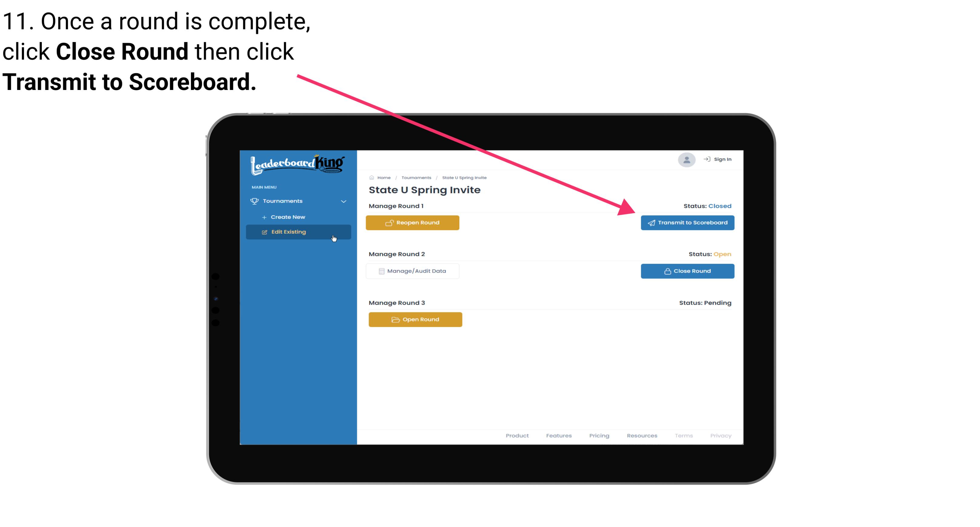980x527 pixels.
Task: Toggle Round 3 status from Pending
Action: [x=415, y=319]
